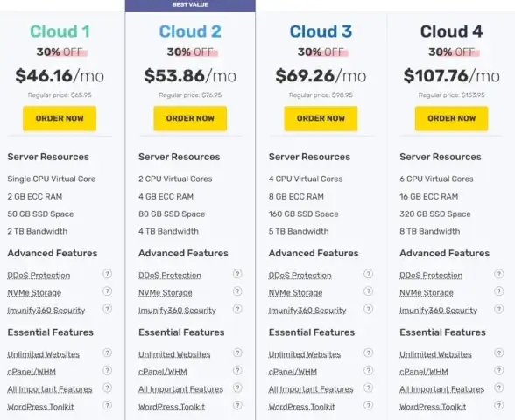Open NVMe Storage link in Cloud 4

tap(427, 292)
